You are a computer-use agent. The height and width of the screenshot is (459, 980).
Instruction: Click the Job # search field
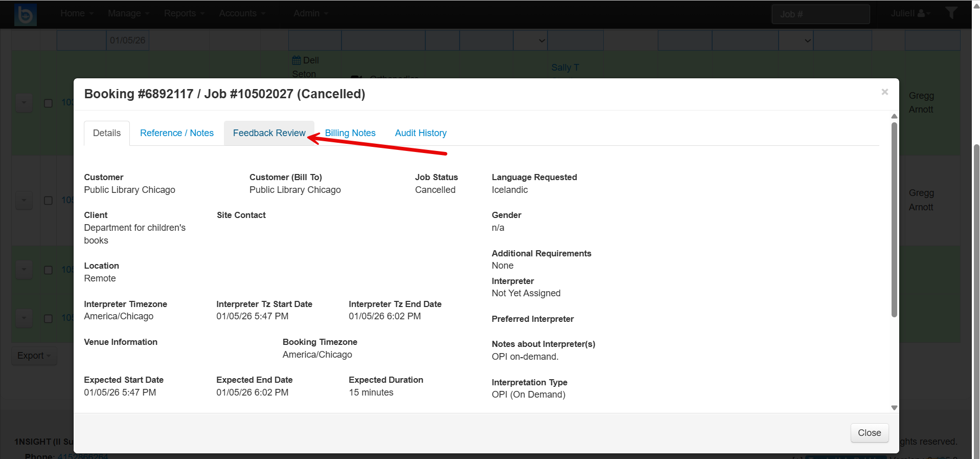[x=821, y=14]
